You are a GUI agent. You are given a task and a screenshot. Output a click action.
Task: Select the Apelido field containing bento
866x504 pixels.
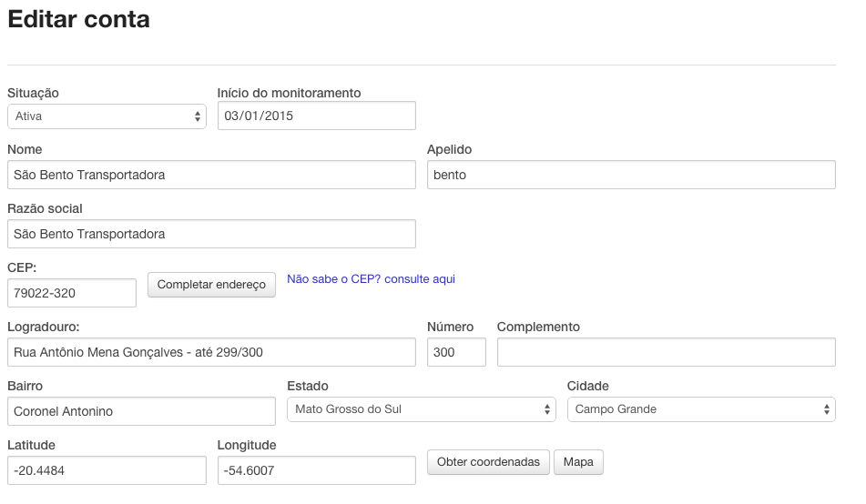coord(631,175)
